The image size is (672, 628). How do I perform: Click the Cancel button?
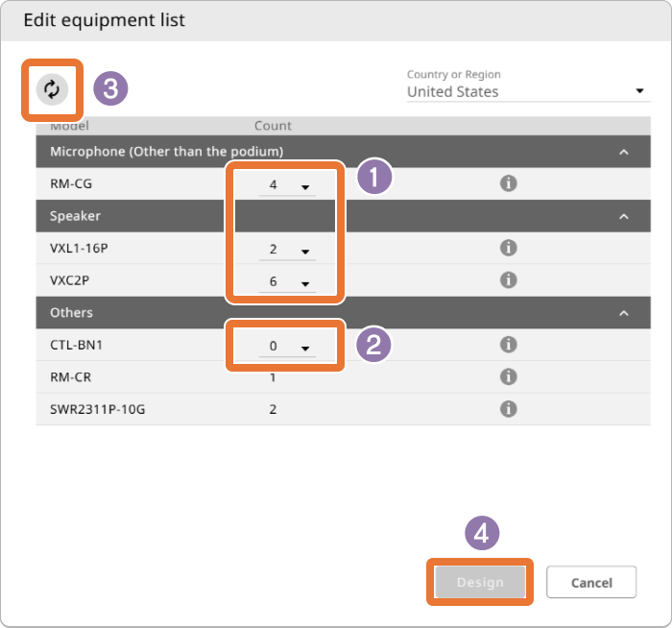[x=591, y=582]
